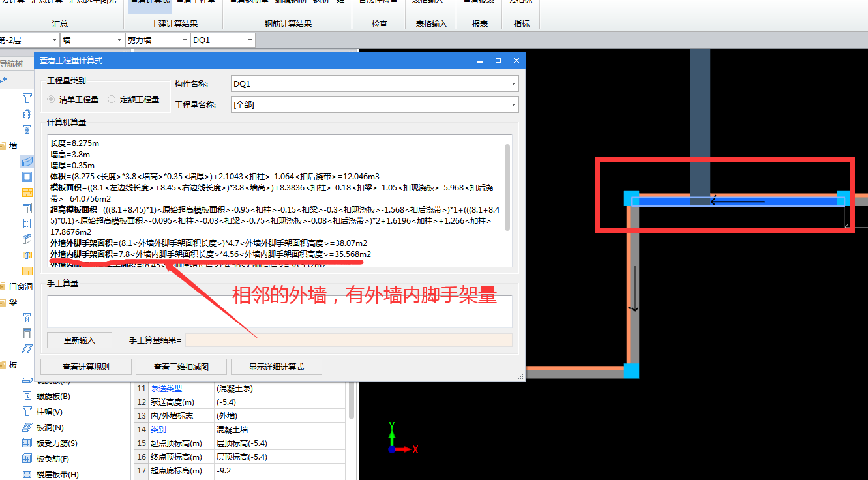Click the blue selected wall in drawing
Viewport: 868px width, 480px height.
coord(737,202)
